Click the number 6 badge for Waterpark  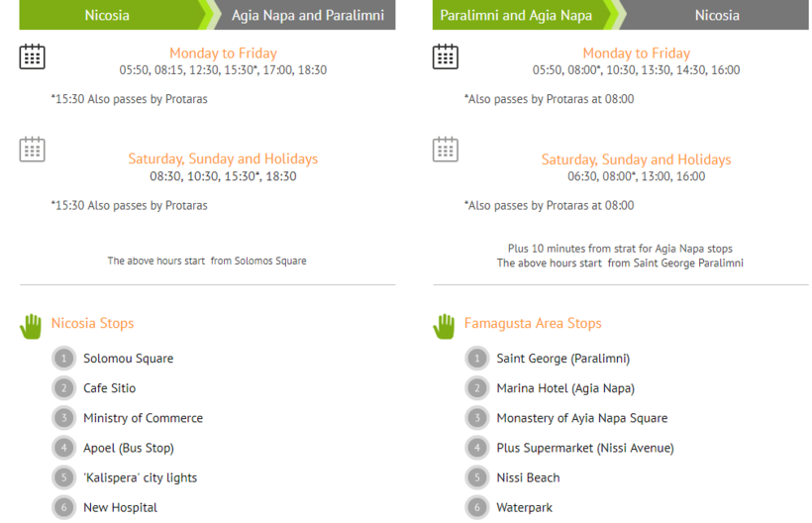pyautogui.click(x=476, y=507)
